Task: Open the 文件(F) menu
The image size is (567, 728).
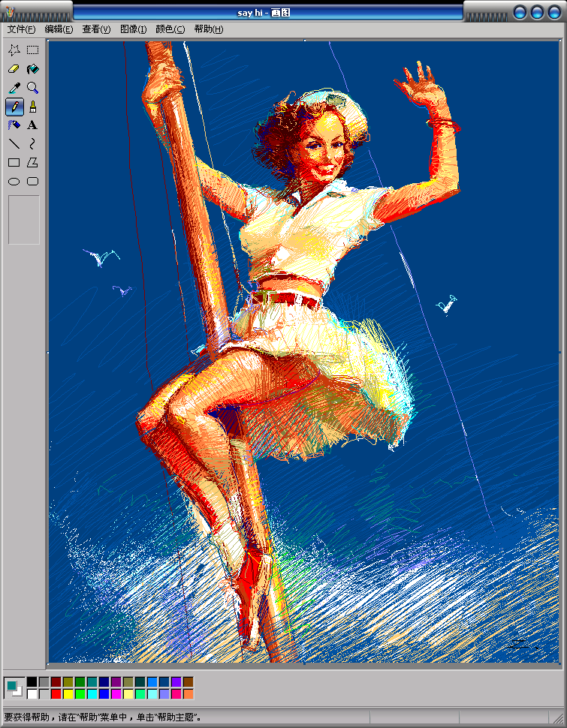Action: tap(21, 29)
